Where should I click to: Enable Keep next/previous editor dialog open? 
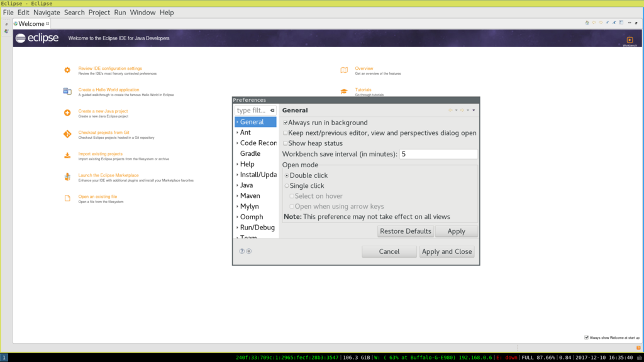(x=286, y=133)
